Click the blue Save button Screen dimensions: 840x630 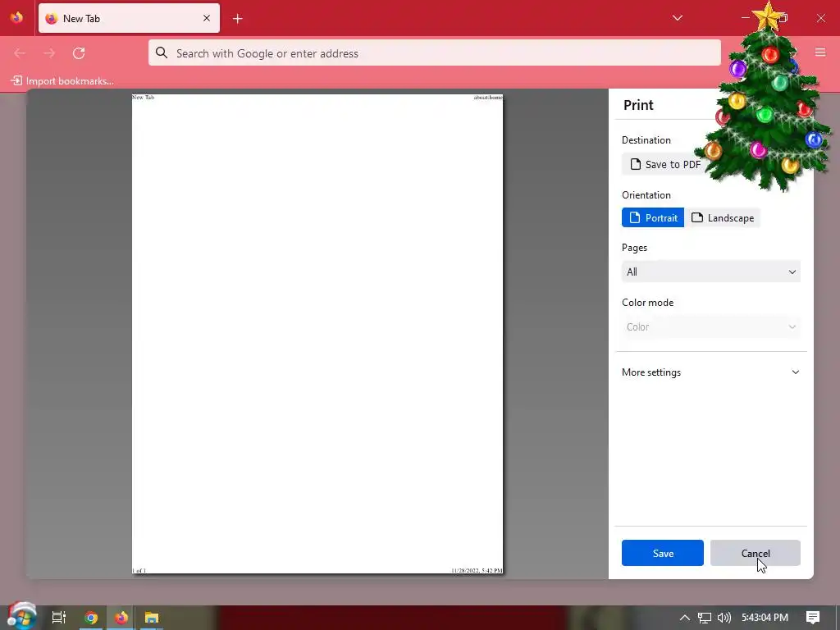click(x=663, y=554)
